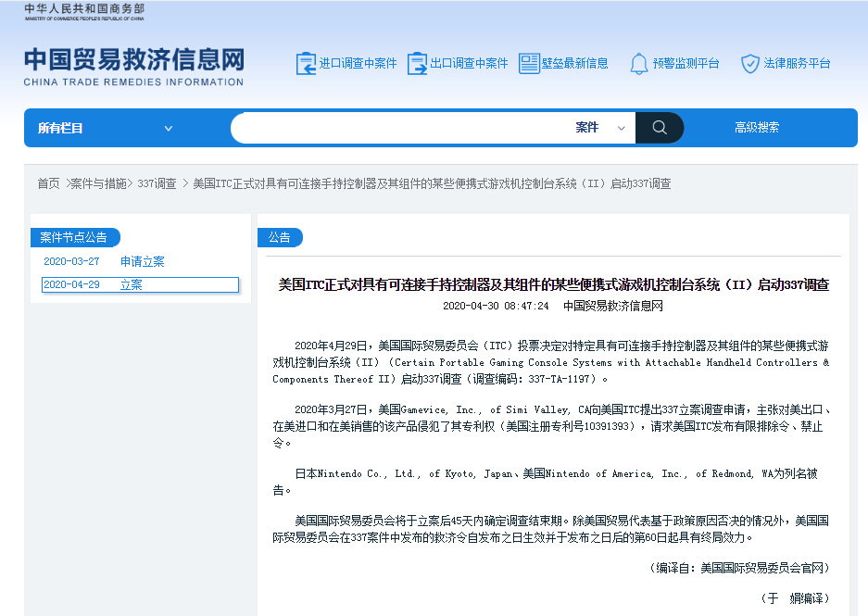This screenshot has width=868, height=616.
Task: Click the paragraph starting 日本Nintendo Co., Ltd.
Action: [546, 482]
